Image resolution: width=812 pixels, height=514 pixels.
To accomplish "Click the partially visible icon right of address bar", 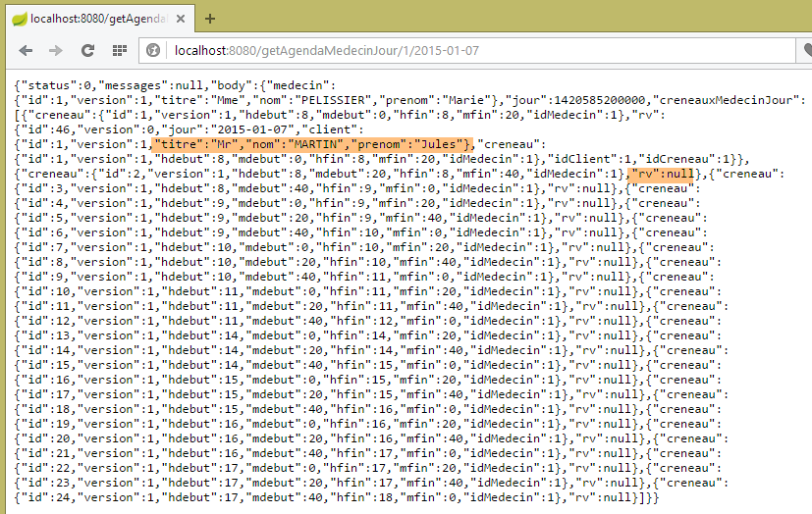I will tap(805, 50).
